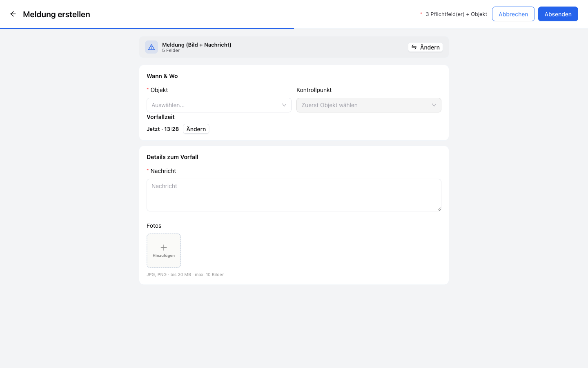Click the 'Details zum Vorfall' heading
Viewport: 588px width, 368px height.
pos(172,157)
